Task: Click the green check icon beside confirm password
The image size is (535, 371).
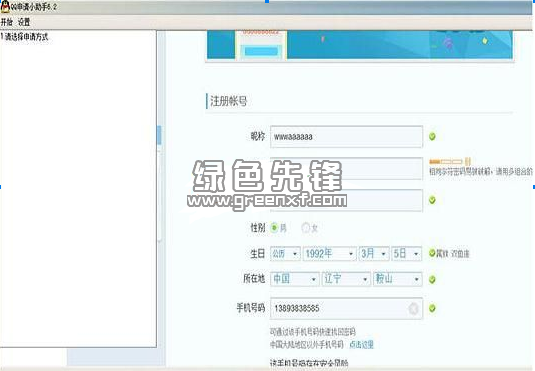Action: [x=432, y=200]
